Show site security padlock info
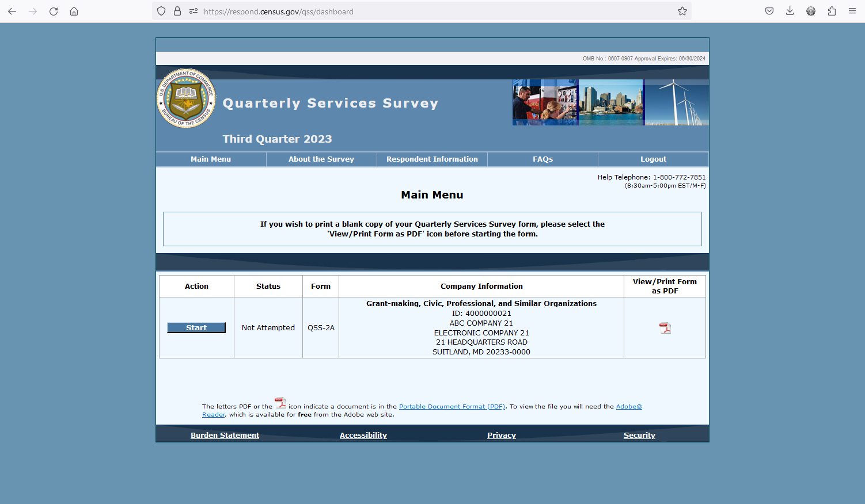 click(177, 12)
